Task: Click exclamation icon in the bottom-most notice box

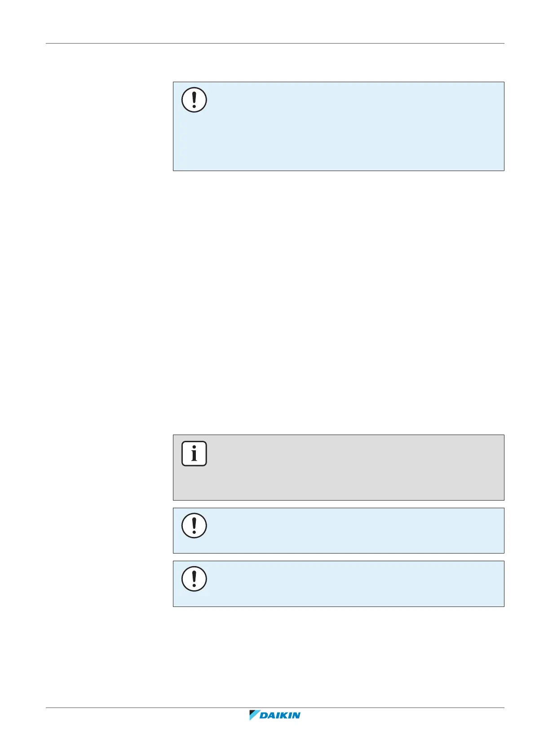Action: click(194, 578)
